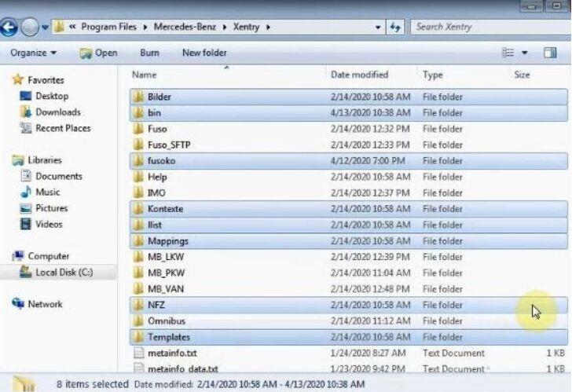Click the Help folder icon

(138, 177)
